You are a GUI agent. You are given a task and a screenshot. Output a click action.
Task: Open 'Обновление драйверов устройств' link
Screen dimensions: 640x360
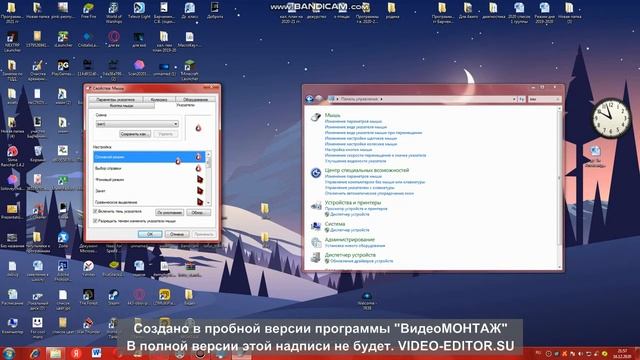click(362, 261)
